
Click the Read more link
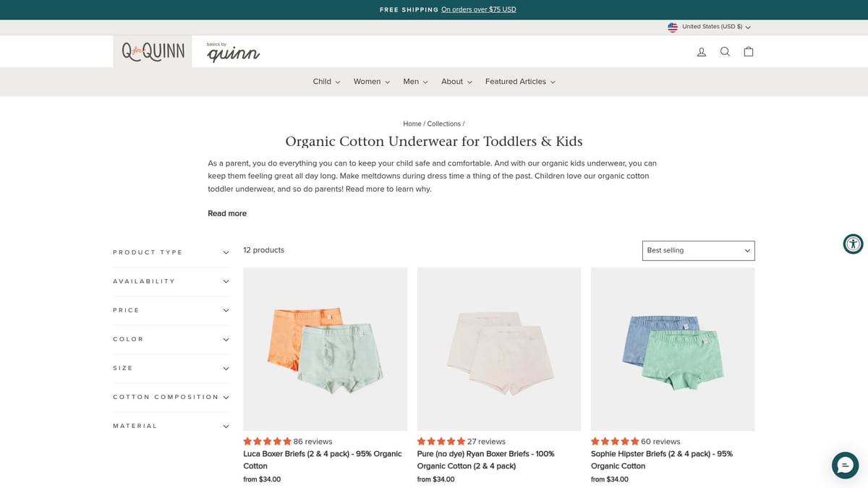[227, 213]
